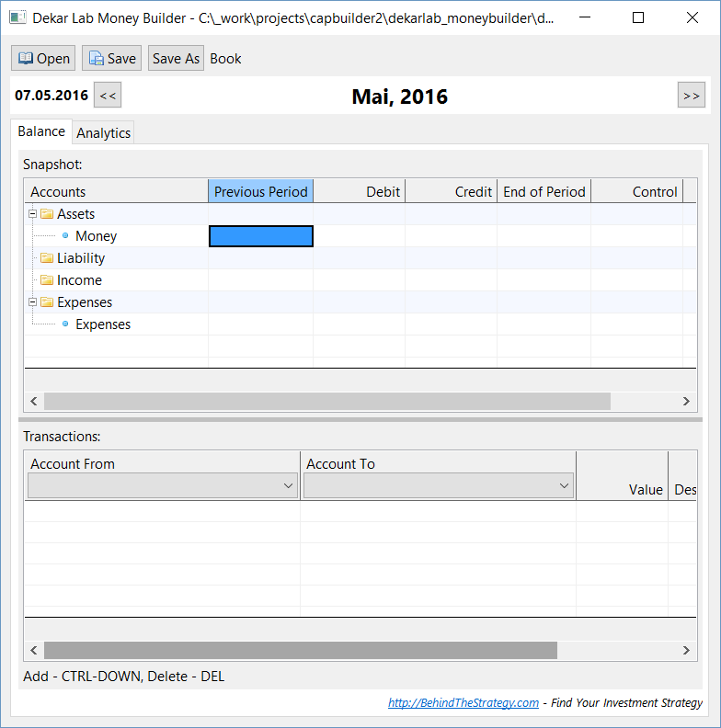Click snapshot scrollbar left arrow
Viewport: 721px width, 728px height.
pos(34,401)
